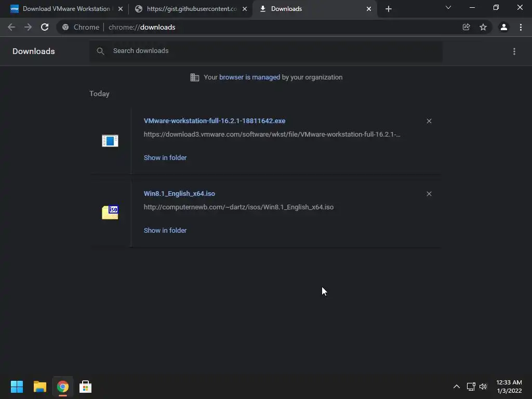Remove Win8.1_English_x64.iso from list
Image resolution: width=532 pixels, height=399 pixels.
click(429, 194)
